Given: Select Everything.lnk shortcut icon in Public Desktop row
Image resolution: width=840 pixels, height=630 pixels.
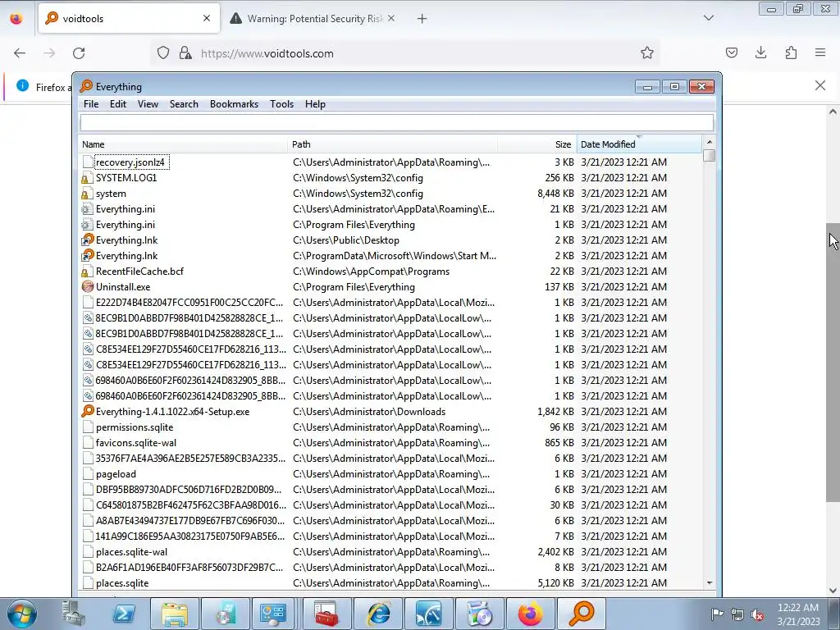Looking at the screenshot, I should click(87, 240).
